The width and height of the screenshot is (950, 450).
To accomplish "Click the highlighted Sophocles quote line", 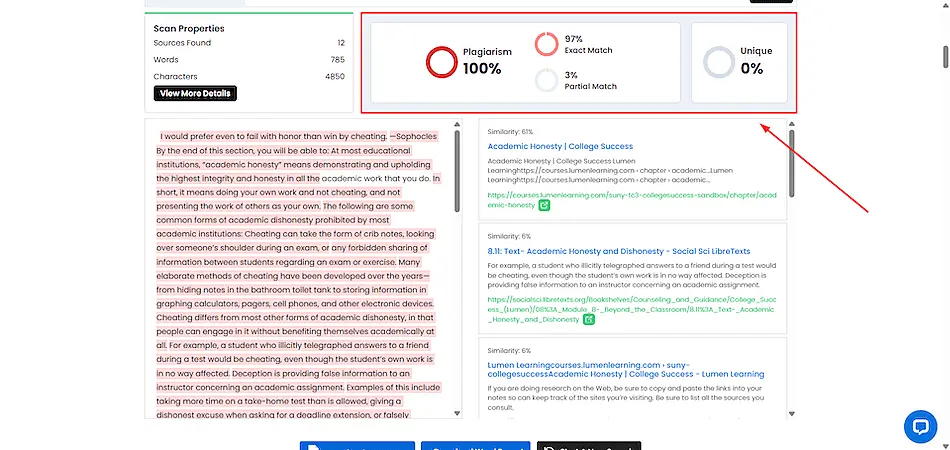I will pos(298,136).
